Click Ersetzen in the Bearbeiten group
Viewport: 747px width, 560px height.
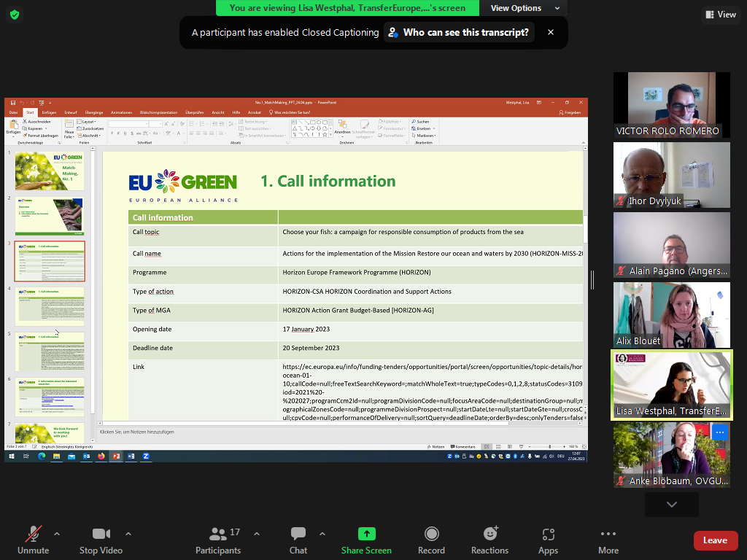[x=422, y=128]
